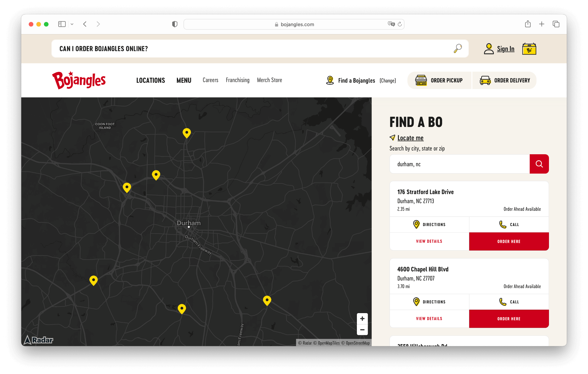Click the Bo box cart icon

pyautogui.click(x=529, y=49)
